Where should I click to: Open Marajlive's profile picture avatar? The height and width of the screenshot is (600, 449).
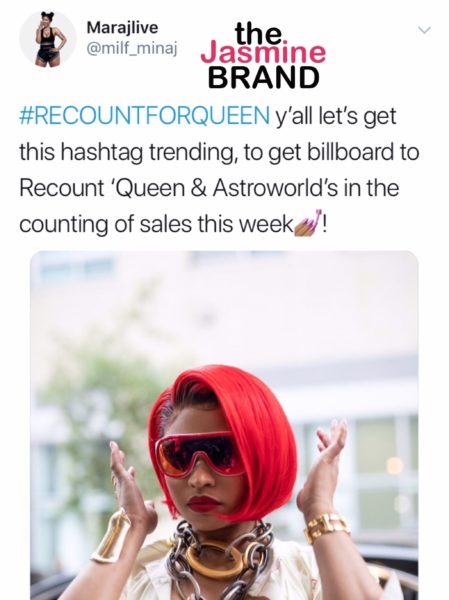point(48,39)
